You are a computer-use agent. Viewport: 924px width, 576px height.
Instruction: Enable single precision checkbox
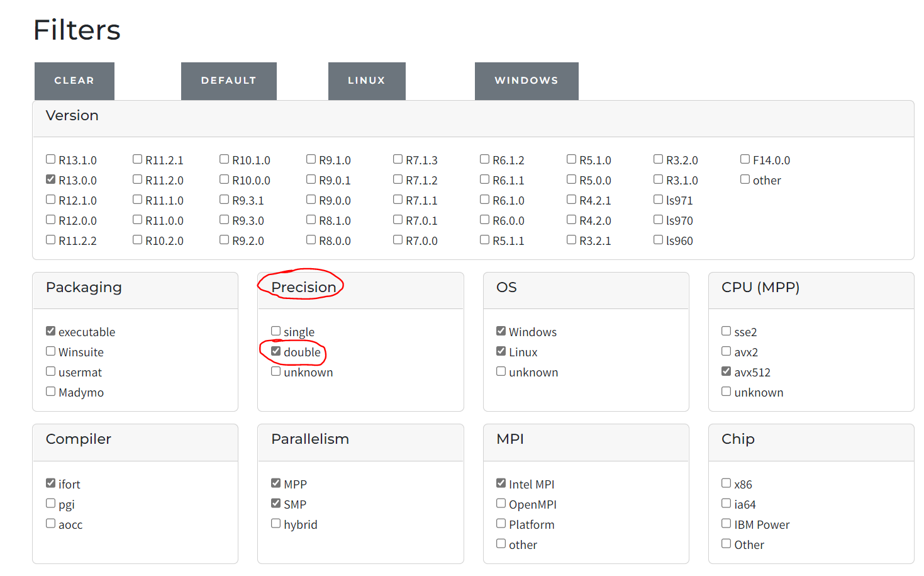[276, 331]
